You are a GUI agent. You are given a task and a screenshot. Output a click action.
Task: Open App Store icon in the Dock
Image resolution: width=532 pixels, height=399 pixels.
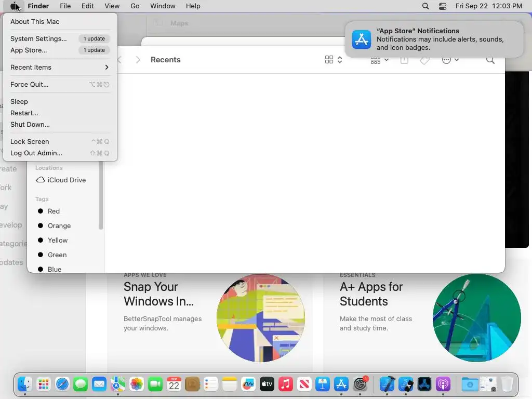[341, 384]
